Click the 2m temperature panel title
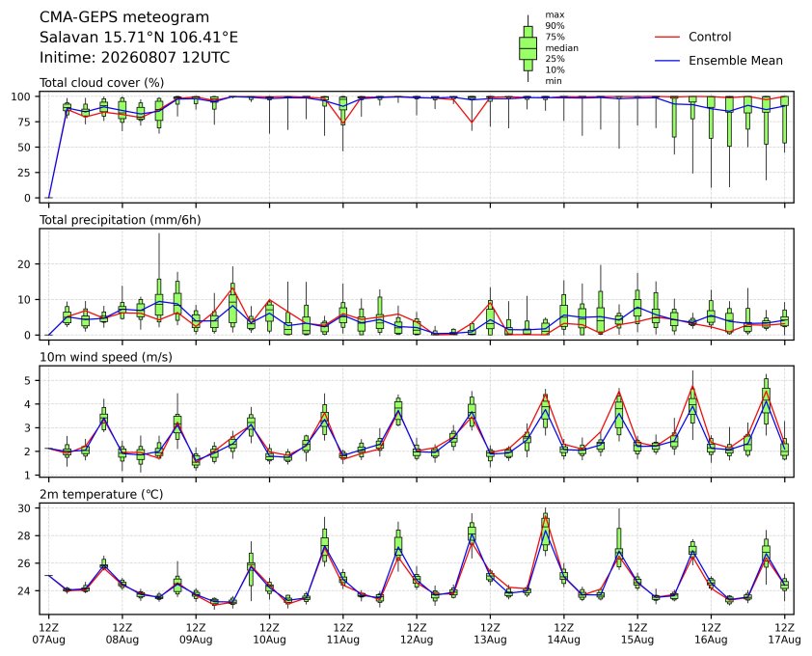 [101, 495]
